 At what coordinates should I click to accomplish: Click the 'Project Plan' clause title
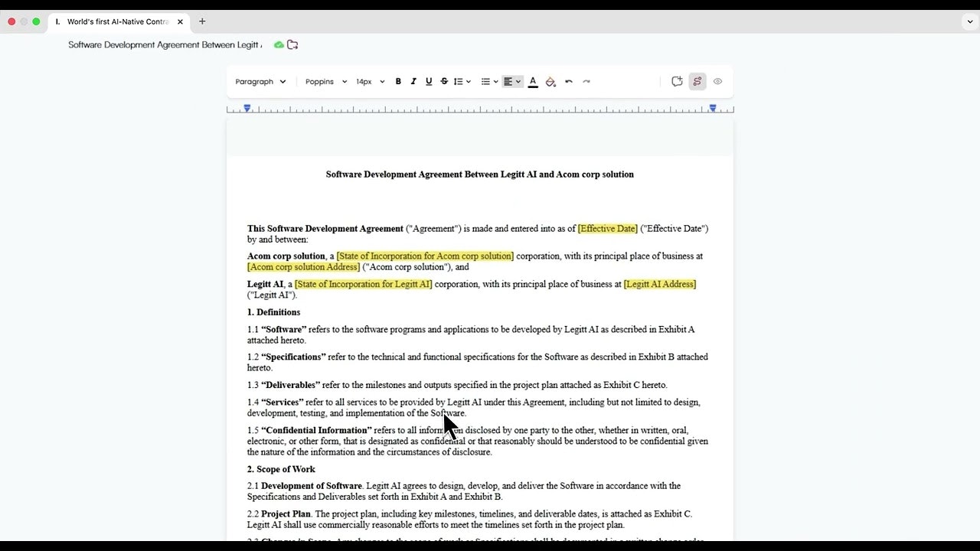286,514
